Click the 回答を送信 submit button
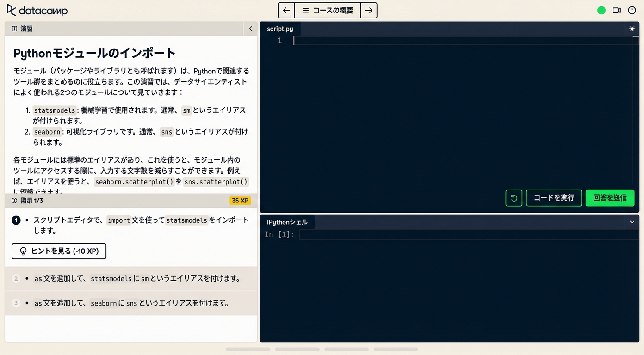The image size is (644, 355). point(610,198)
